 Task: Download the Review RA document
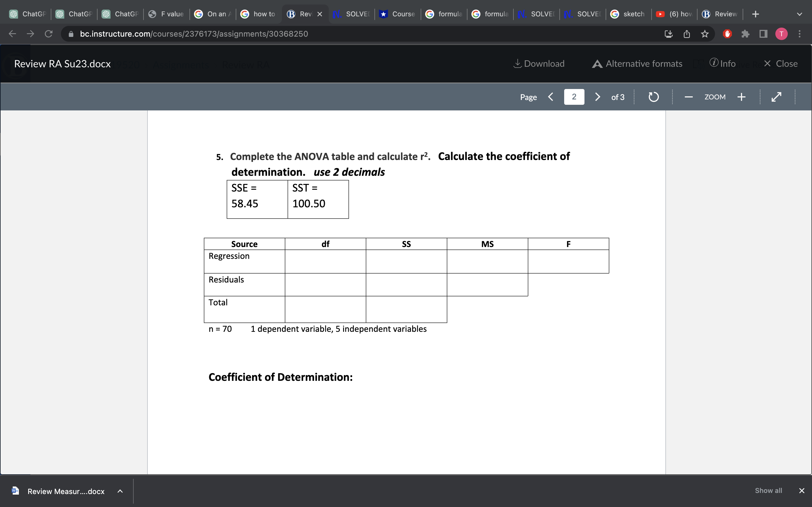(x=539, y=63)
